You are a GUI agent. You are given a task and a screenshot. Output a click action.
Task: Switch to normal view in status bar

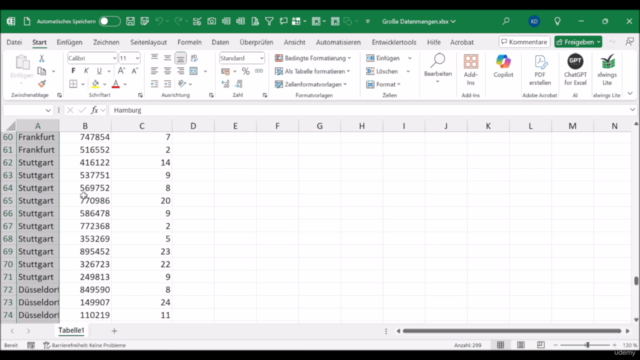click(500, 345)
